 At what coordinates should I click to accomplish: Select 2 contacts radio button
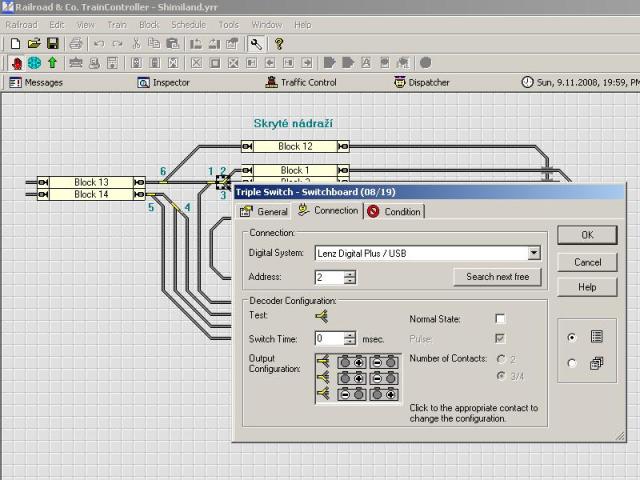point(501,359)
